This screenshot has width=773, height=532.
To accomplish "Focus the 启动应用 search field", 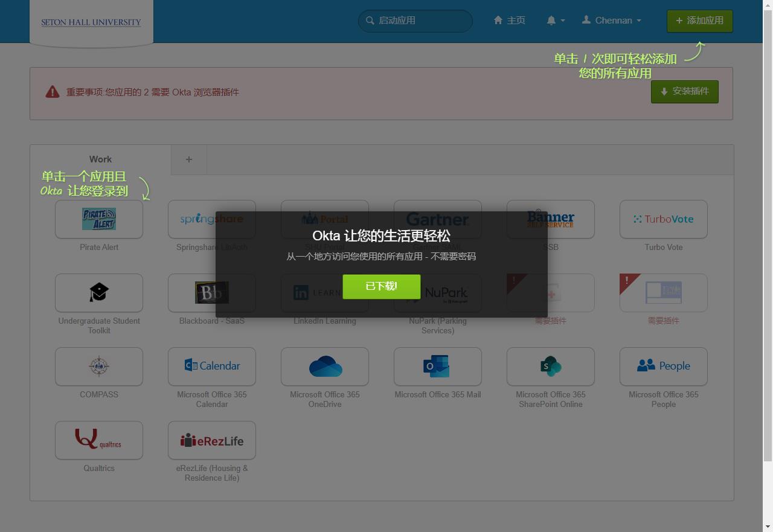I will click(x=415, y=21).
